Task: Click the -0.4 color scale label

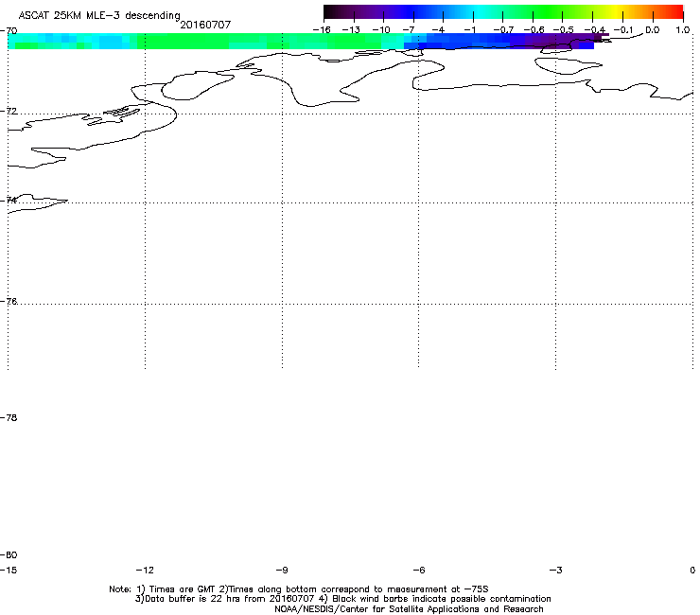Action: coord(595,30)
